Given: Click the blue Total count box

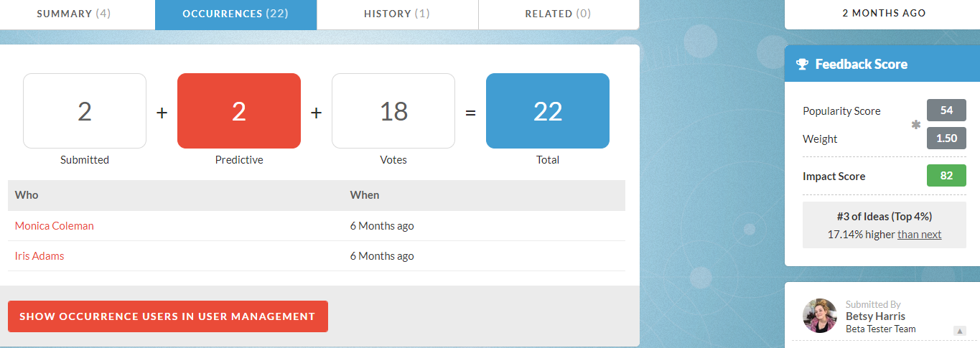Looking at the screenshot, I should 548,111.
